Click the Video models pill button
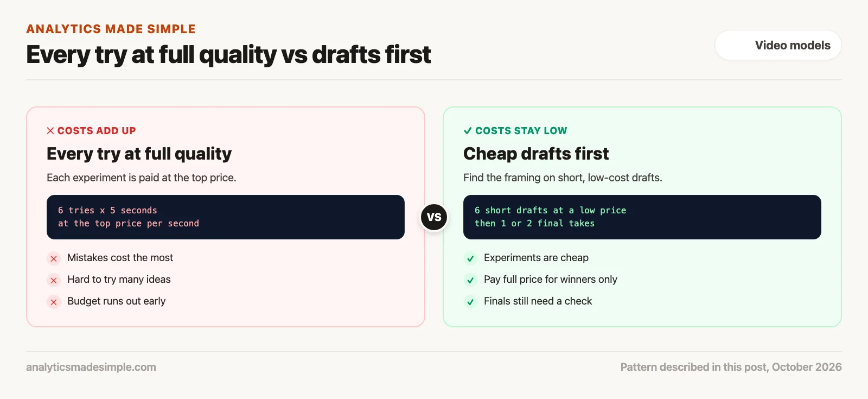 click(x=778, y=45)
